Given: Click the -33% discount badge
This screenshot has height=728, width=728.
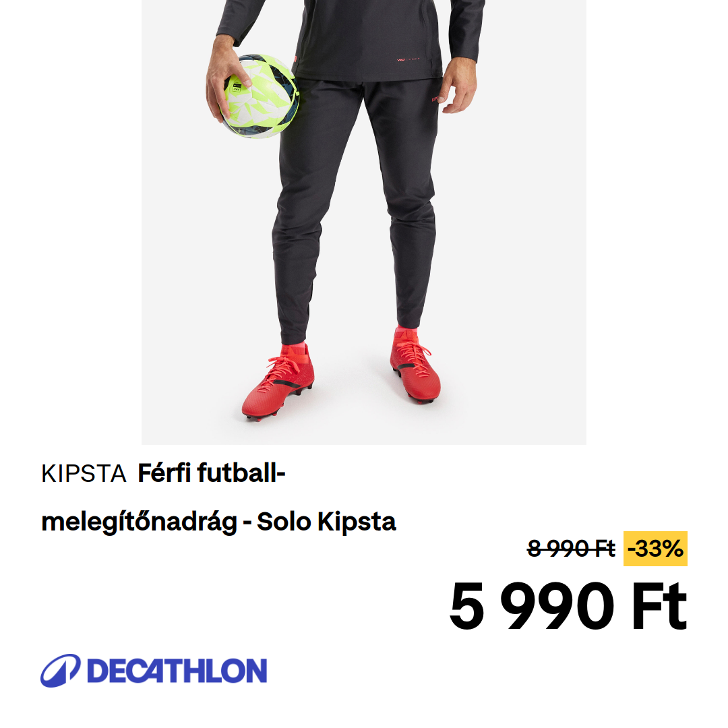Looking at the screenshot, I should [x=655, y=549].
